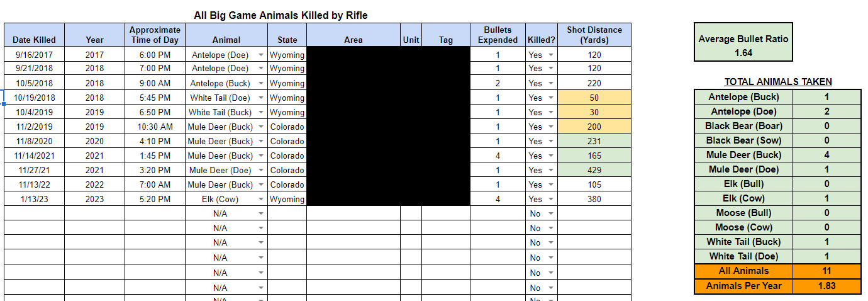Click the Average Bullet Ratio value 1.64
868x301 pixels.
(x=743, y=53)
